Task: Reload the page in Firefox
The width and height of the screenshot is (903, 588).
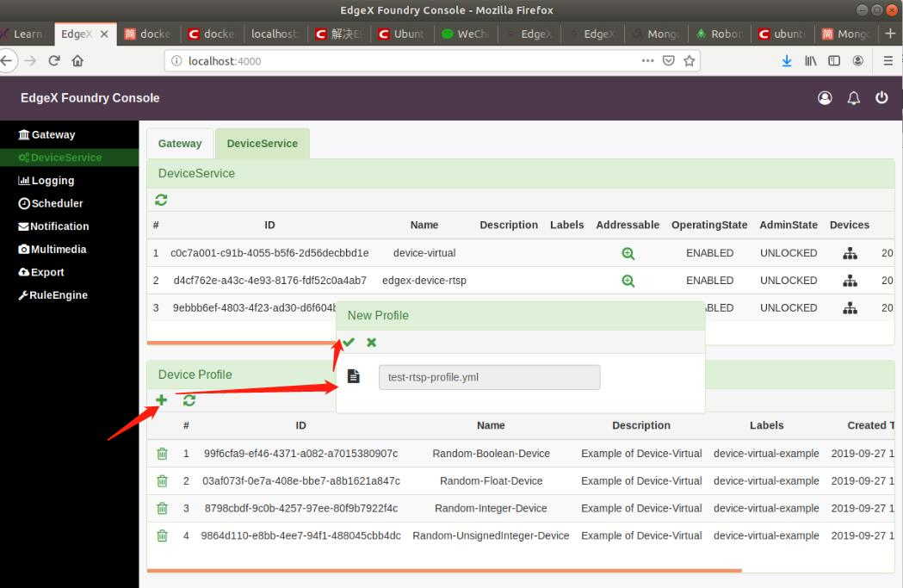Action: coord(54,60)
